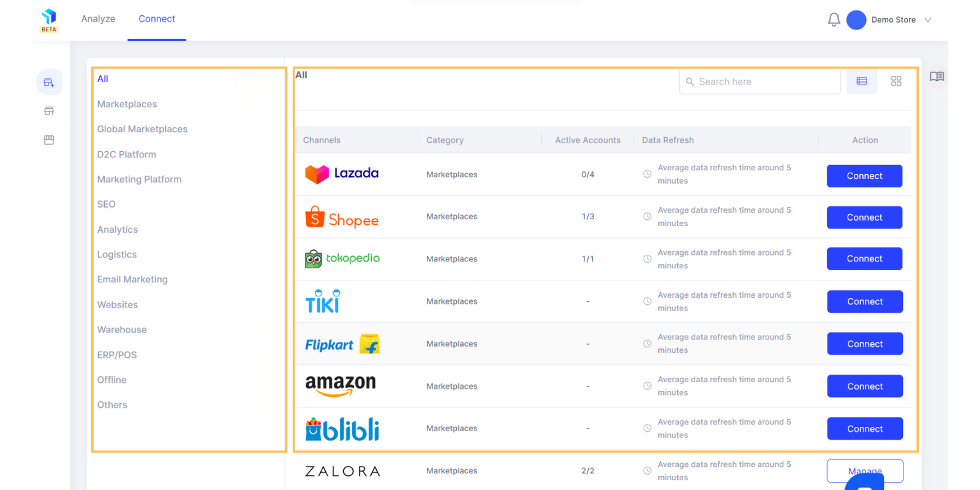
Task: Click the Flipkart logo
Action: click(342, 344)
